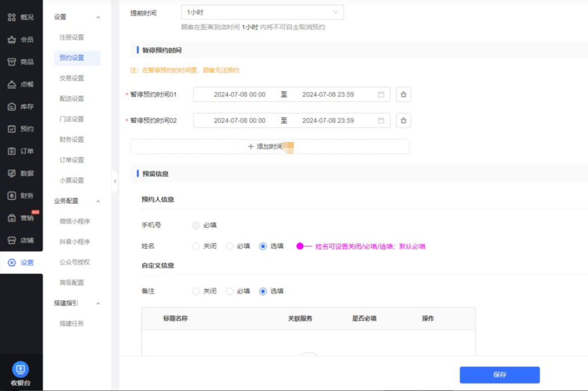Click the 会员 crown icon
The image size is (588, 391).
[12, 39]
